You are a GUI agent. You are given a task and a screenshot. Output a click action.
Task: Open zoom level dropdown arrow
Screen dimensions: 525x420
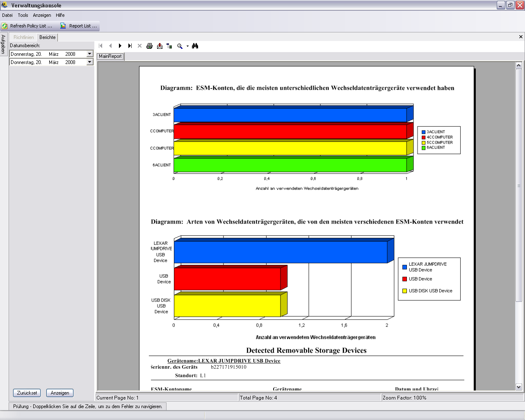click(187, 46)
